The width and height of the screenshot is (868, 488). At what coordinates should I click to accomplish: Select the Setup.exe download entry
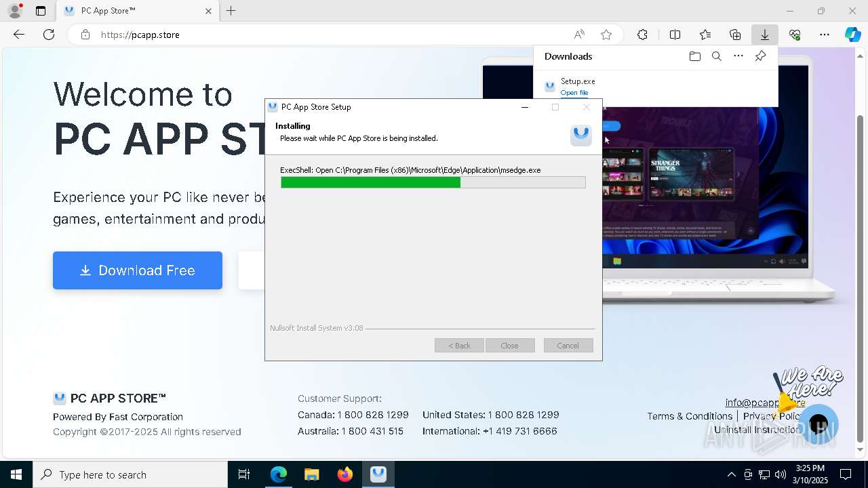(x=656, y=87)
